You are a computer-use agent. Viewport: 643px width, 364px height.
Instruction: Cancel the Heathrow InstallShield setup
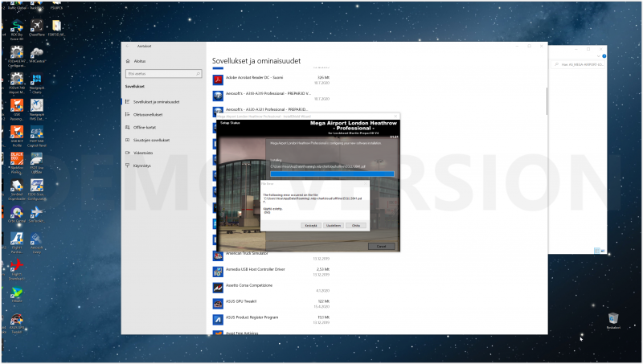pos(381,247)
